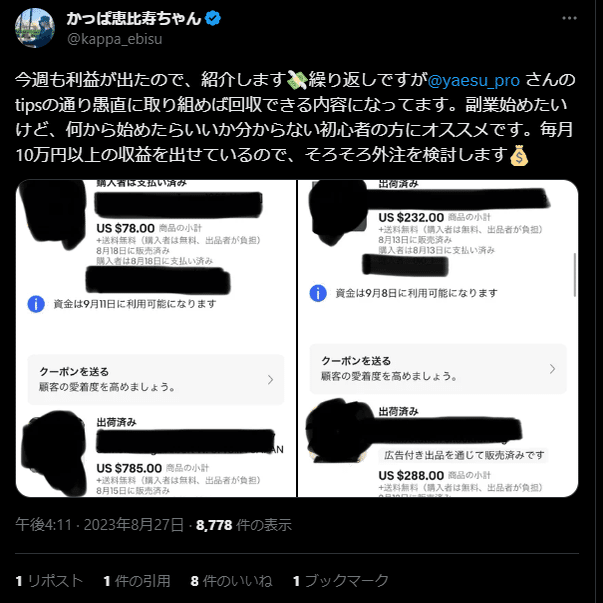Open the かっぱ恵比寿ちゃん display name
The height and width of the screenshot is (603, 603).
pyautogui.click(x=134, y=18)
